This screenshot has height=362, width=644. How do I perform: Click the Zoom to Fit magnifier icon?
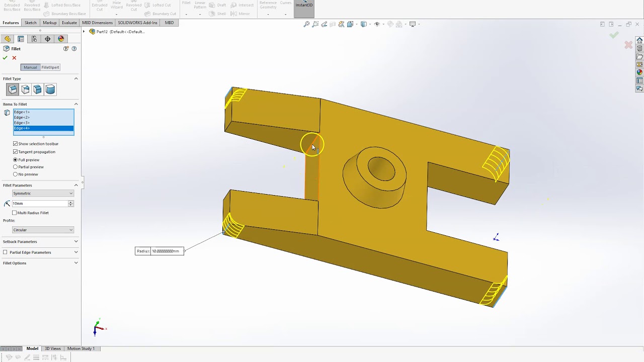tap(306, 24)
